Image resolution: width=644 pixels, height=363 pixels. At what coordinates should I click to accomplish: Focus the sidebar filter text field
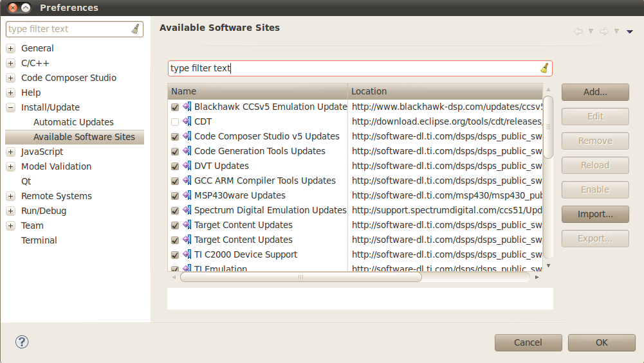tap(68, 29)
